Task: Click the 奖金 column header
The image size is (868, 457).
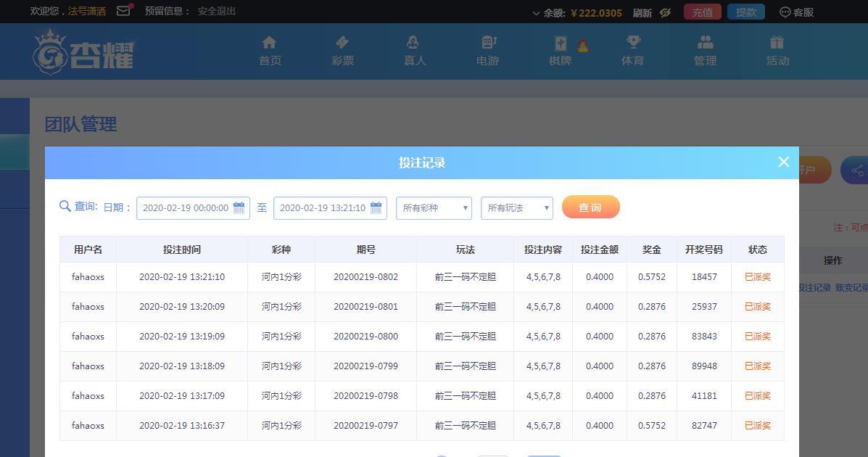Action: [652, 250]
